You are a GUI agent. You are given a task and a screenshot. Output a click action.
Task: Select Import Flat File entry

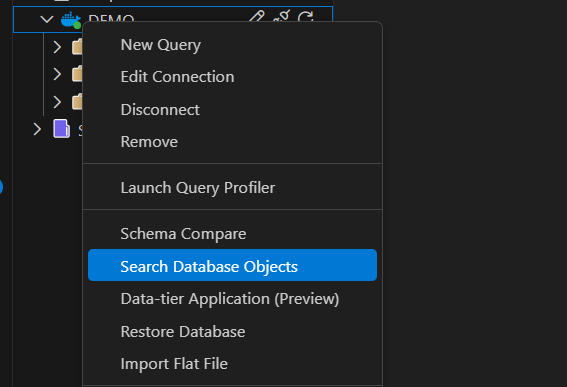pos(232,363)
